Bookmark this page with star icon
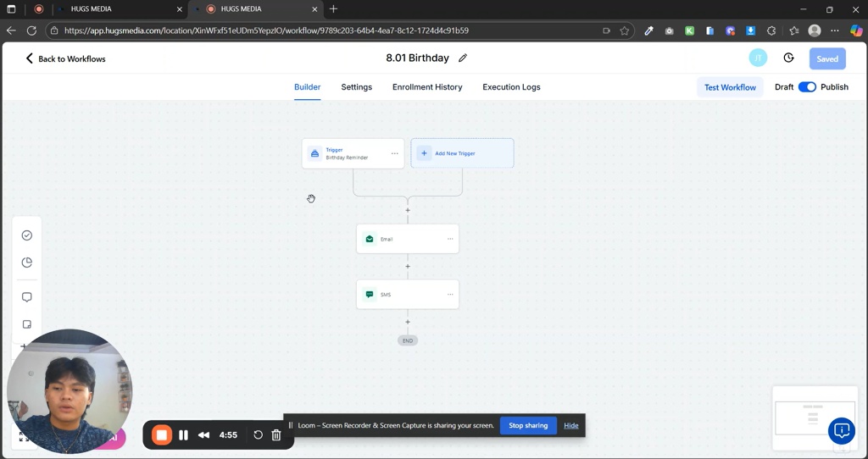 625,31
